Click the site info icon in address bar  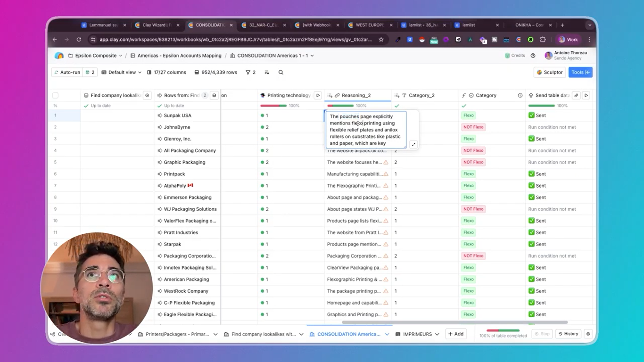pos(93,40)
